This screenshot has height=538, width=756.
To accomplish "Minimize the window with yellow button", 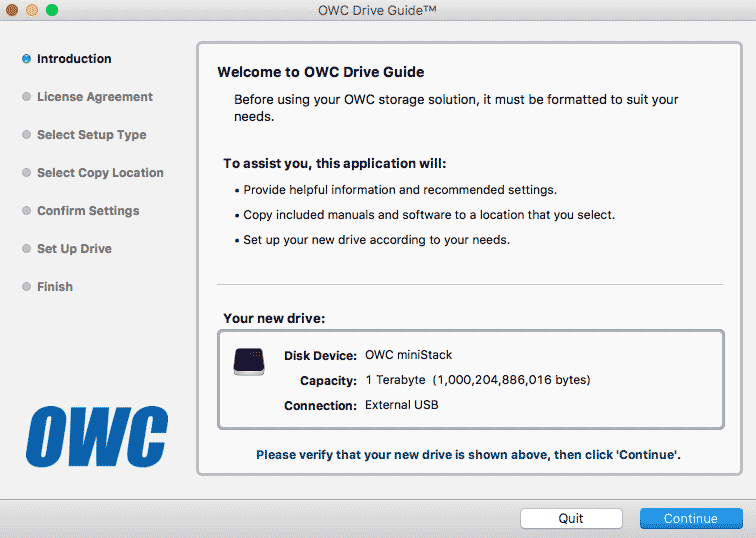I will click(31, 10).
